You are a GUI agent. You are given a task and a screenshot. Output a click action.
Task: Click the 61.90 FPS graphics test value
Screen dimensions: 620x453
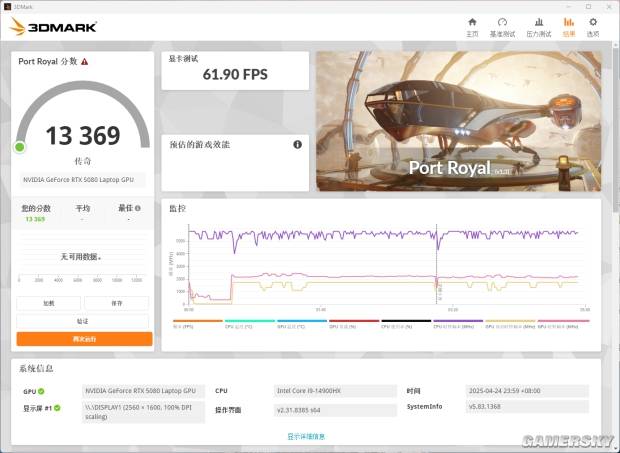click(235, 74)
